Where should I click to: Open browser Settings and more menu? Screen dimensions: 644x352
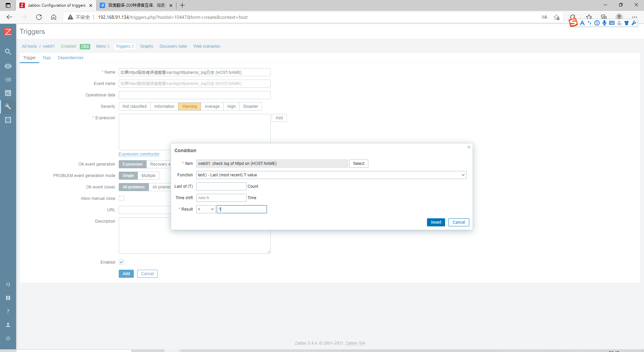click(x=634, y=17)
